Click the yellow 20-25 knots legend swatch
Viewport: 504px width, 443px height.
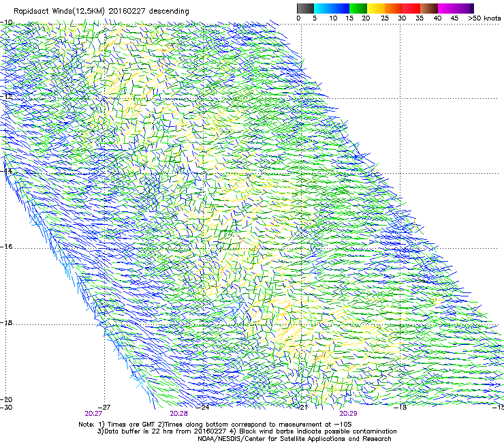pos(376,8)
